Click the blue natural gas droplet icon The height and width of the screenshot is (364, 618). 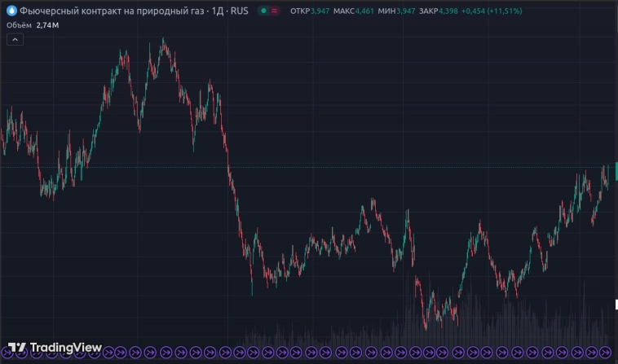[x=11, y=11]
